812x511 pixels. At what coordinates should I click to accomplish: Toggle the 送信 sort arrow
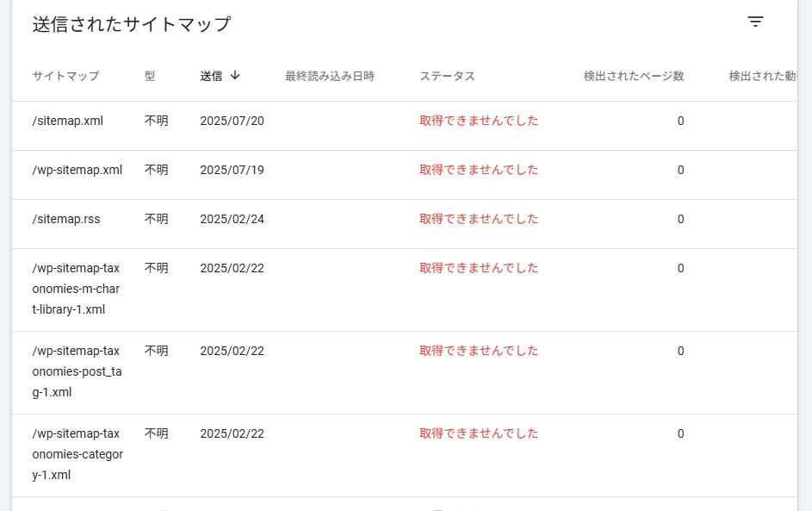(235, 76)
